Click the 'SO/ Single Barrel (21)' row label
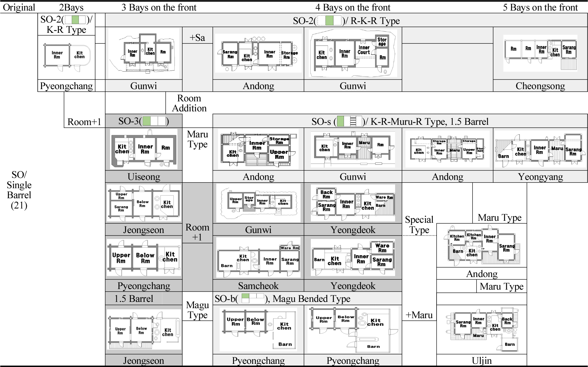 (19, 190)
